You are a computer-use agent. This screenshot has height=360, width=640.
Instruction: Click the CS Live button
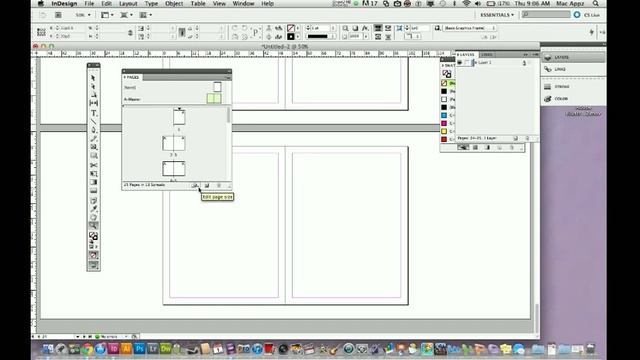click(x=587, y=15)
